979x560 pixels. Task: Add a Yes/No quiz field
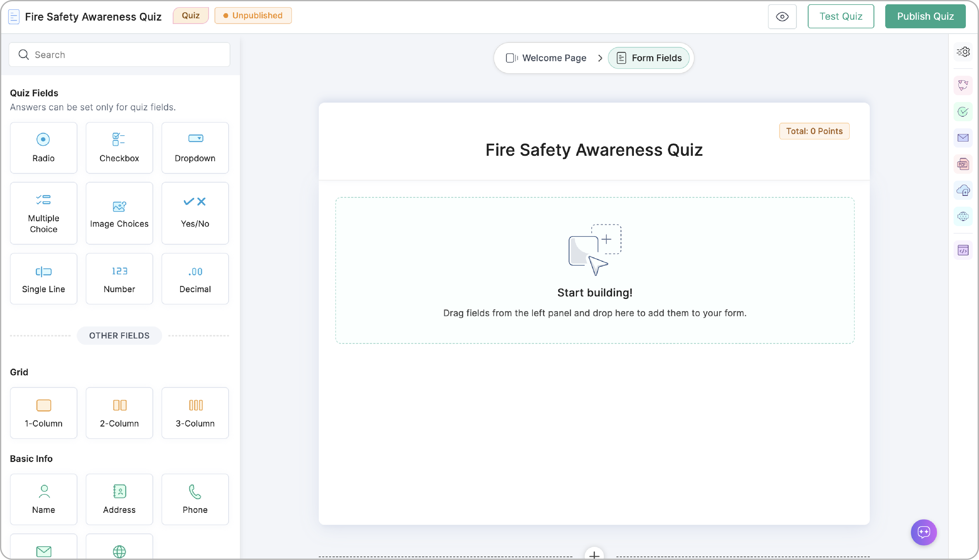coord(195,213)
